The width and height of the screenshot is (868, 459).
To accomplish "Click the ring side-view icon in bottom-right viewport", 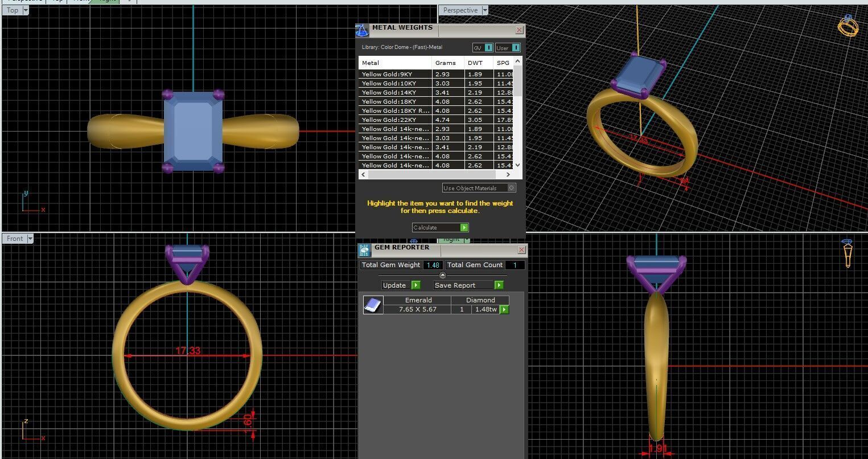I will click(x=848, y=253).
